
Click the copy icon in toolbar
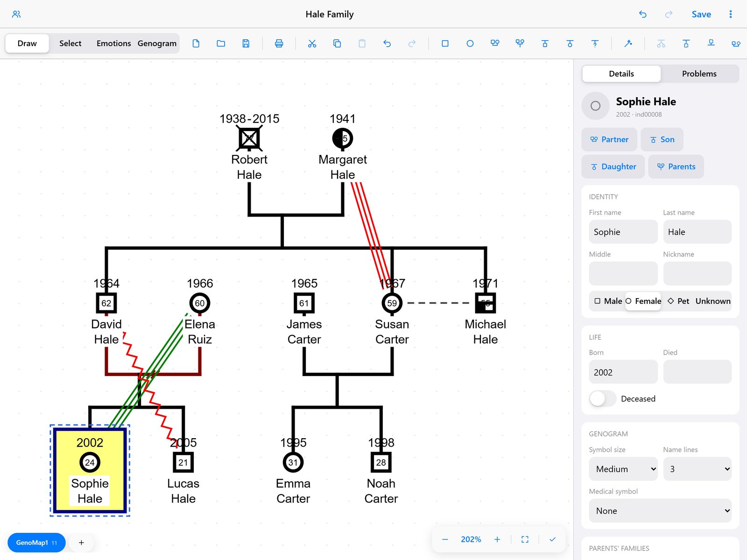click(x=337, y=43)
